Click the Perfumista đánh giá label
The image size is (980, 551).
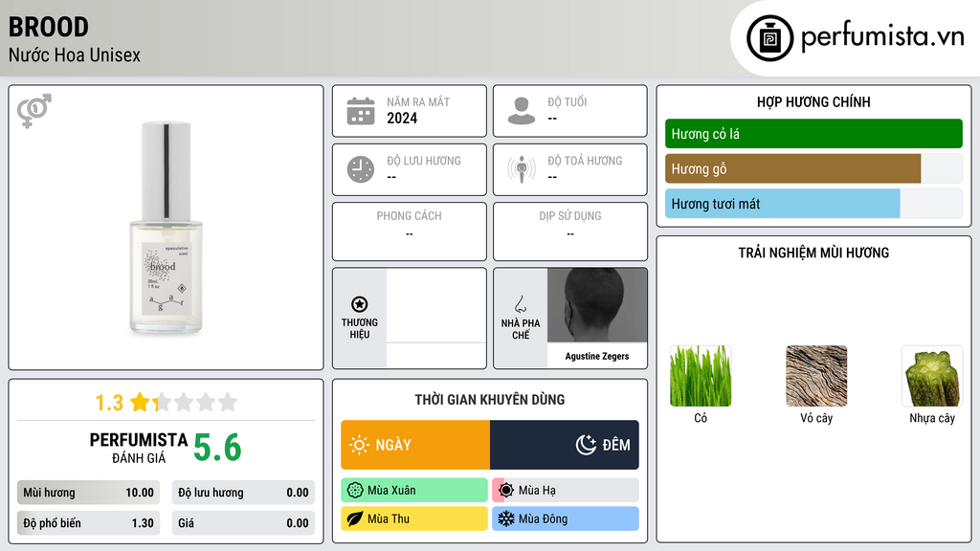138,448
